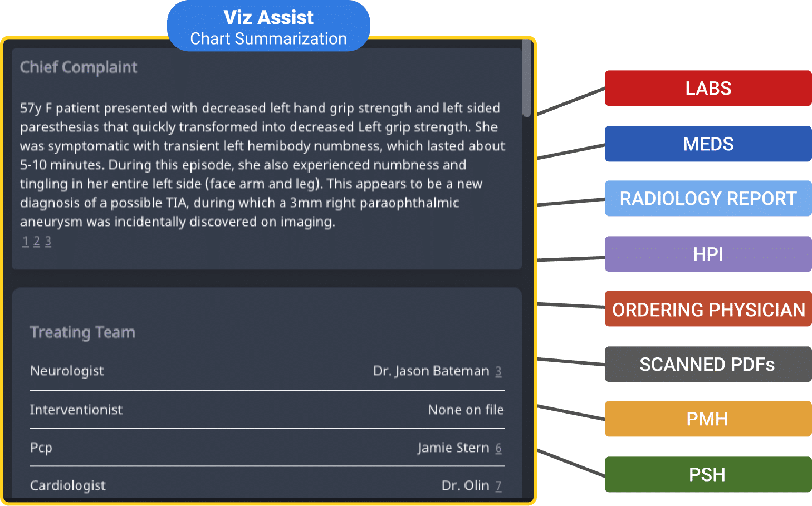Screen dimensions: 812x506
Task: Click the Chief Complaint heading
Action: [x=79, y=67]
